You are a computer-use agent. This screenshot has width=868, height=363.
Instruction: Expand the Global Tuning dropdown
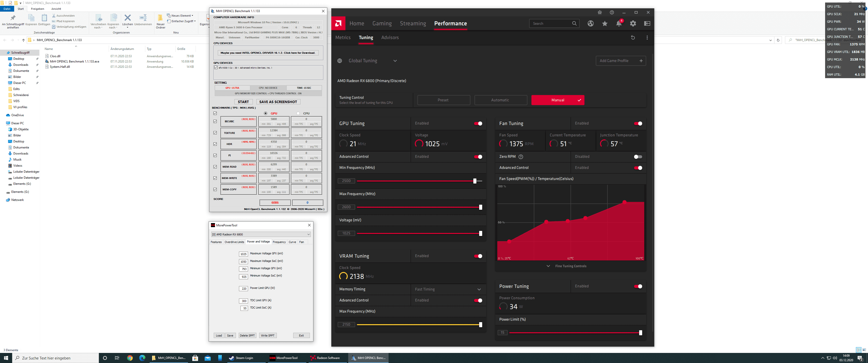395,61
